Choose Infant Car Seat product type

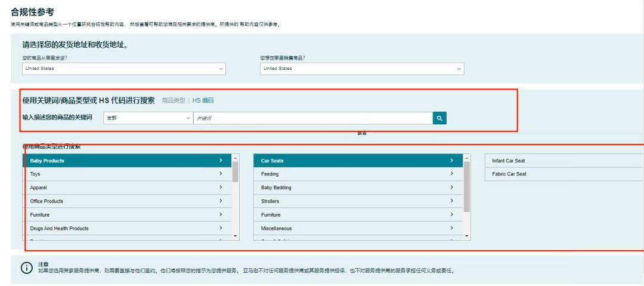tap(564, 161)
